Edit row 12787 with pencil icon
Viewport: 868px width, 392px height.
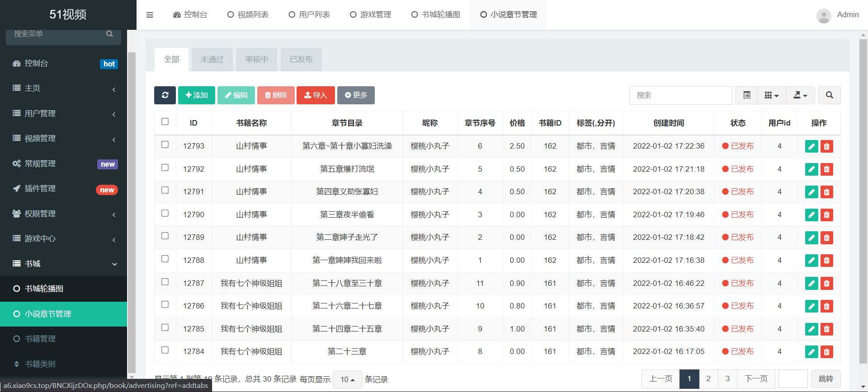point(812,284)
